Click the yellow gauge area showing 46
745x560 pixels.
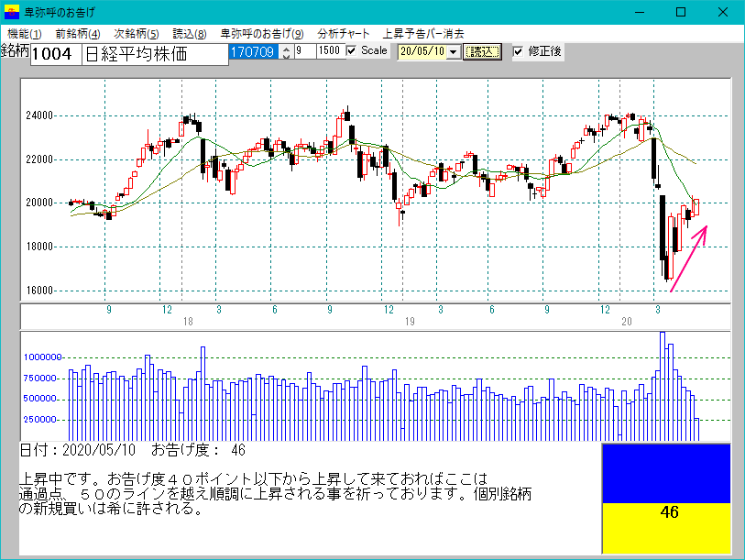click(666, 528)
